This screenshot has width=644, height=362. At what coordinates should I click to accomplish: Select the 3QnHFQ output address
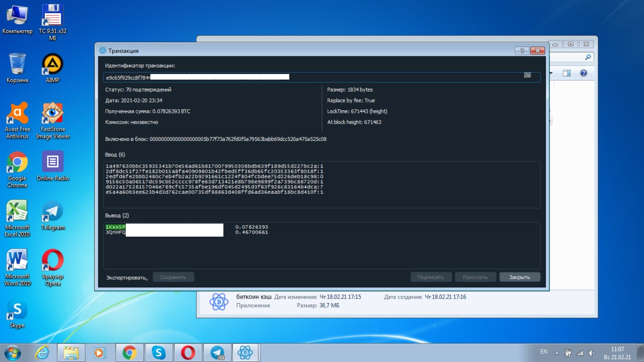tap(115, 232)
